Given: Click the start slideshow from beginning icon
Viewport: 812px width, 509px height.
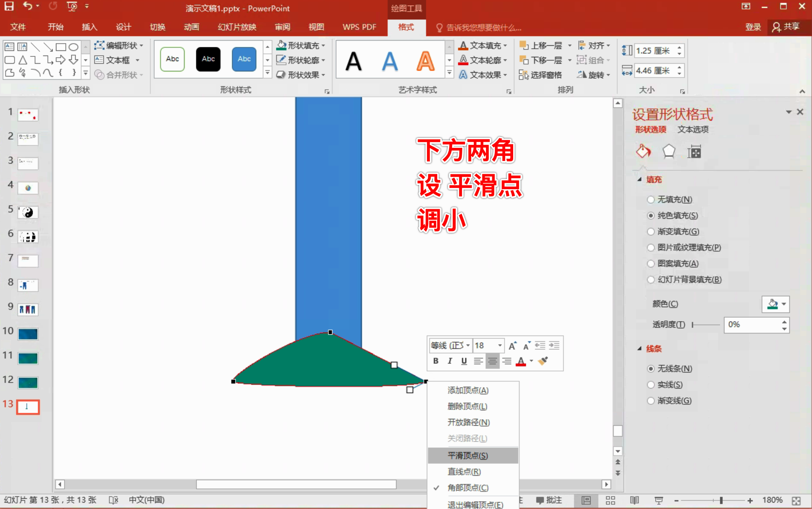Looking at the screenshot, I should (72, 6).
